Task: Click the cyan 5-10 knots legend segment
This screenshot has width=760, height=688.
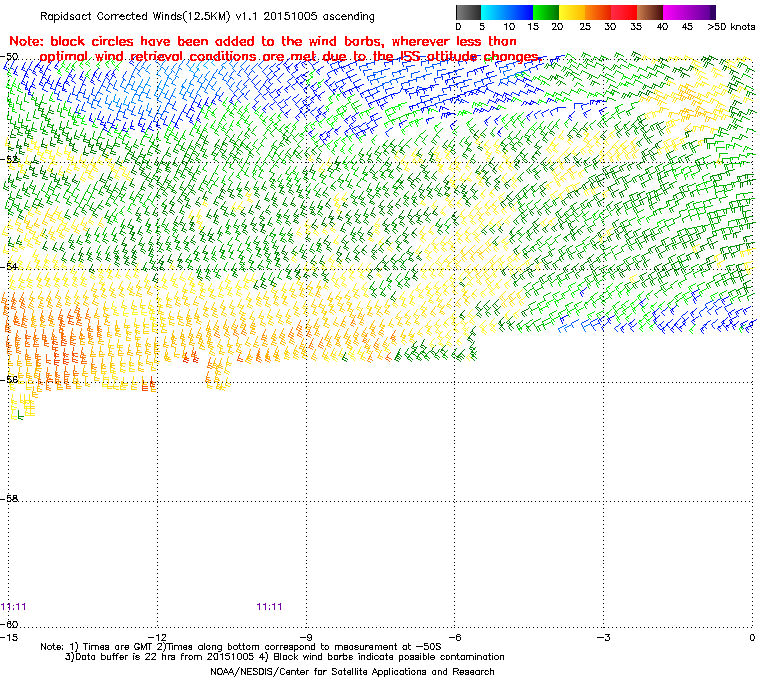Action: pos(494,12)
